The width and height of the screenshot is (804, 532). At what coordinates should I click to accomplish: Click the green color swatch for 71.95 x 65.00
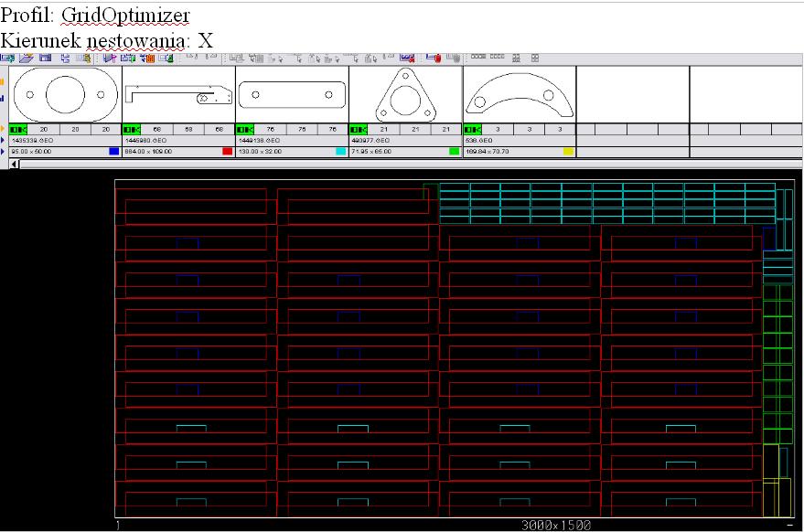pos(454,151)
